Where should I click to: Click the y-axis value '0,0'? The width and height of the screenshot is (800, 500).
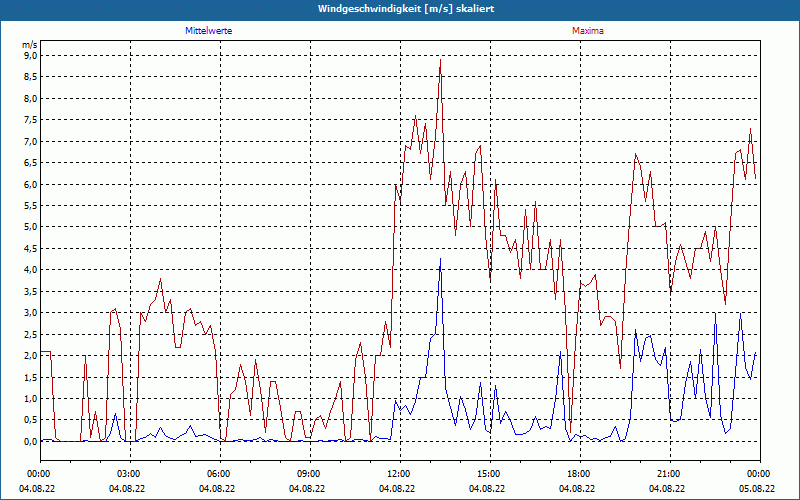[x=31, y=441]
